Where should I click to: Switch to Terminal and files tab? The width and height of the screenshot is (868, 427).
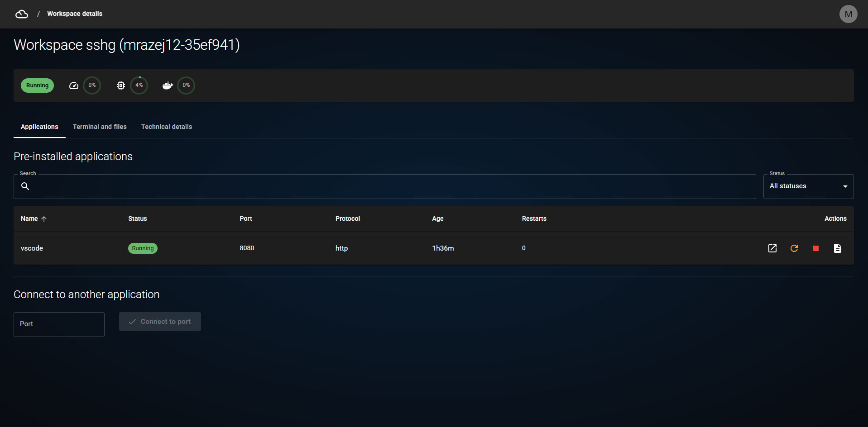point(100,127)
